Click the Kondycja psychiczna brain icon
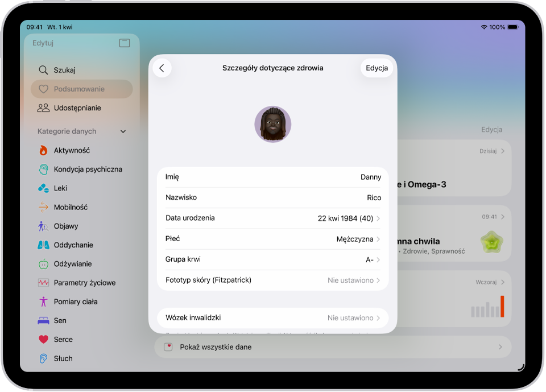546x392 pixels. [x=43, y=170]
